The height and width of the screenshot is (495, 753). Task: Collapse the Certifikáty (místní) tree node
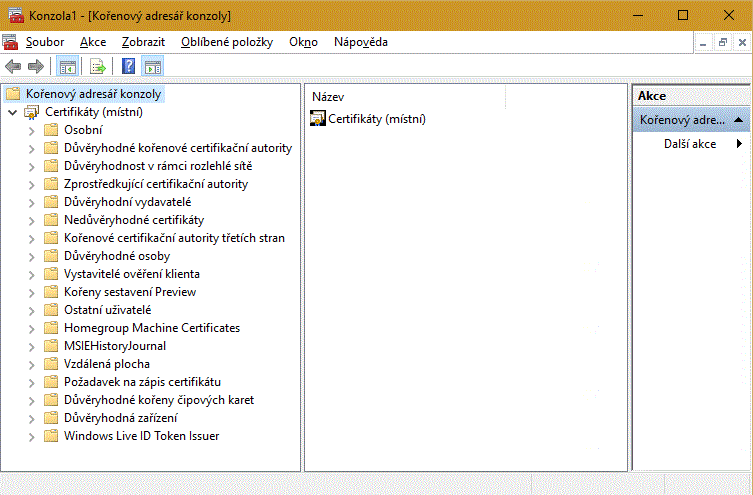pyautogui.click(x=12, y=112)
